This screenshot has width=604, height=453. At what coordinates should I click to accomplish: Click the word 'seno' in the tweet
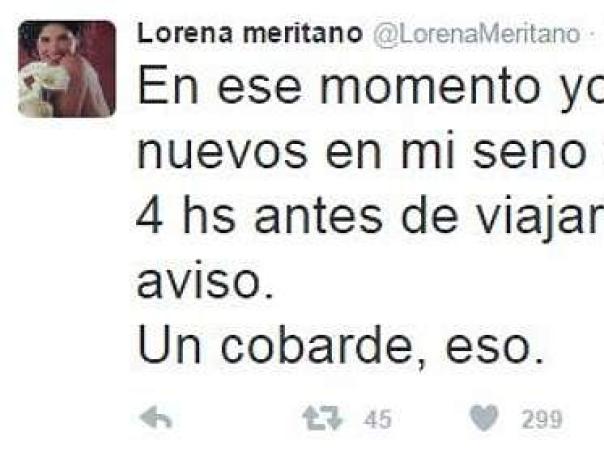pos(529,154)
